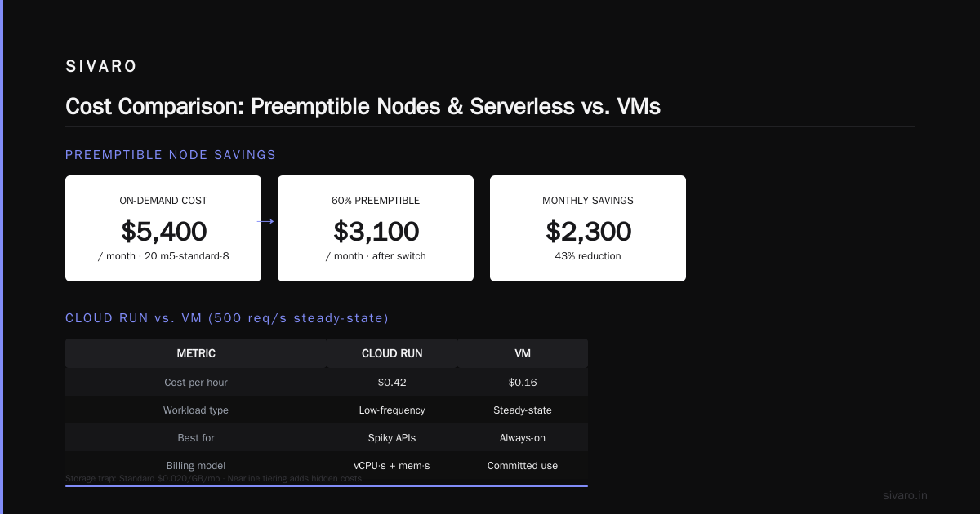The height and width of the screenshot is (514, 980).
Task: Select the Cost per hour row
Action: pyautogui.click(x=327, y=382)
